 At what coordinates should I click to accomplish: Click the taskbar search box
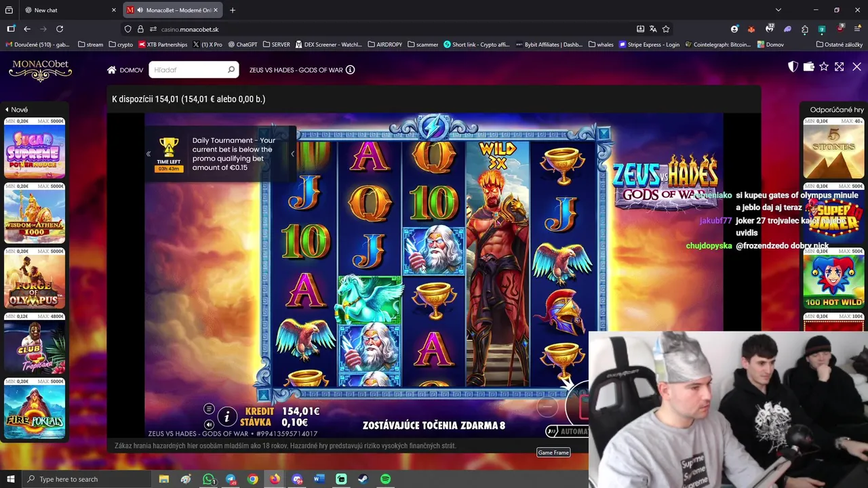pyautogui.click(x=87, y=479)
